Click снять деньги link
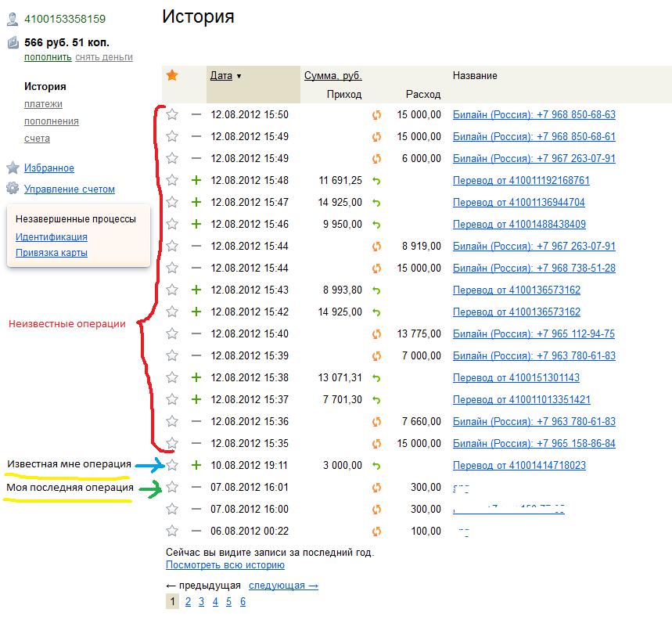The width and height of the screenshot is (672, 620). 104,57
